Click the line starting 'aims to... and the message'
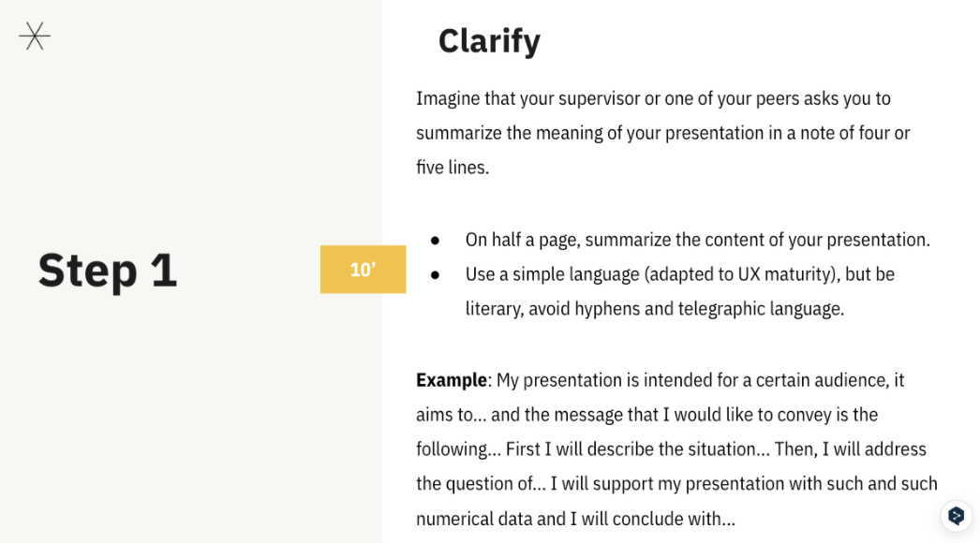 pos(646,415)
